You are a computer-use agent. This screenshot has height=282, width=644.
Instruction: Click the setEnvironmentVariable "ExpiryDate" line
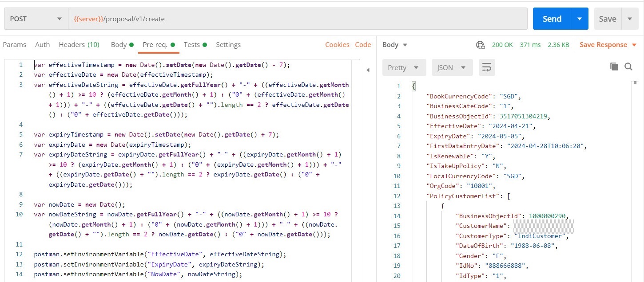[x=149, y=264]
